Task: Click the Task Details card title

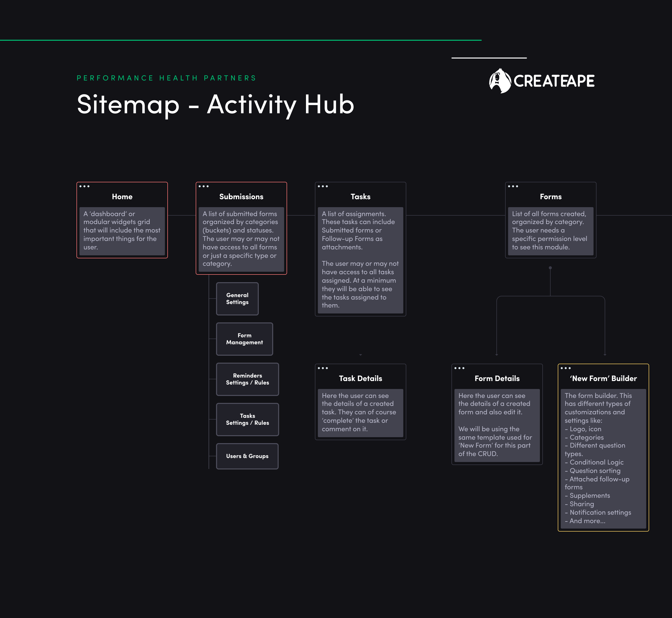Action: 360,379
